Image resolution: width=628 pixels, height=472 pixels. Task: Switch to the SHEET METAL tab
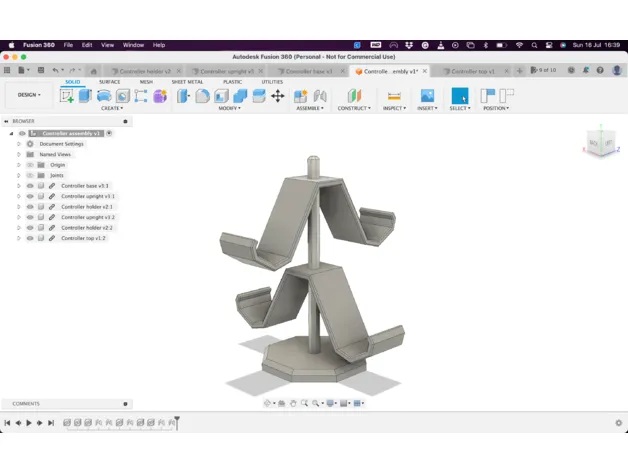tap(187, 82)
